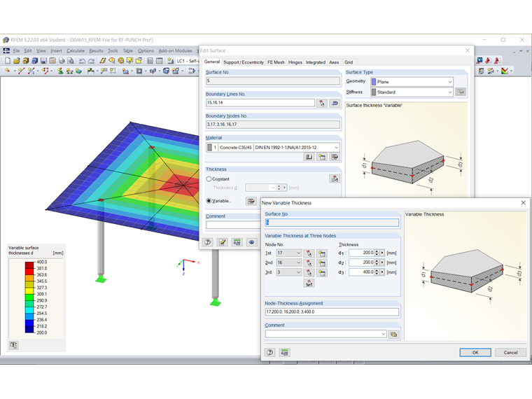This screenshot has height=399, width=532.
Task: Click the New model icon in main toolbar
Action: [x=8, y=61]
